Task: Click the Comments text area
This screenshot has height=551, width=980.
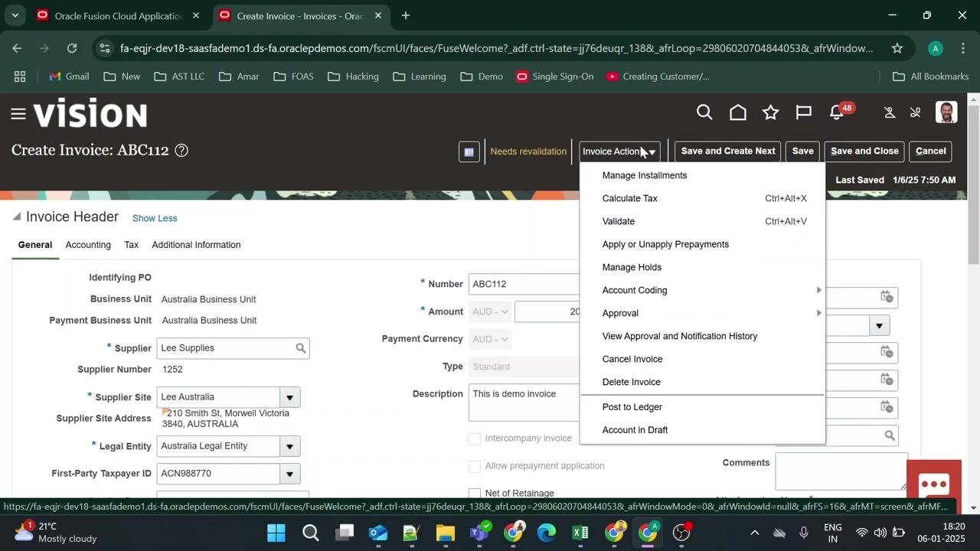Action: 841,471
